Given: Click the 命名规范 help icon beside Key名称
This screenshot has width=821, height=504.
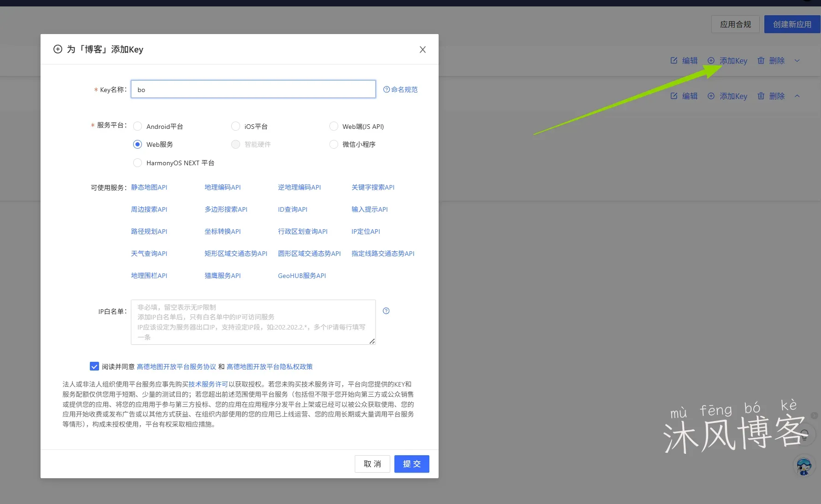Looking at the screenshot, I should 386,89.
